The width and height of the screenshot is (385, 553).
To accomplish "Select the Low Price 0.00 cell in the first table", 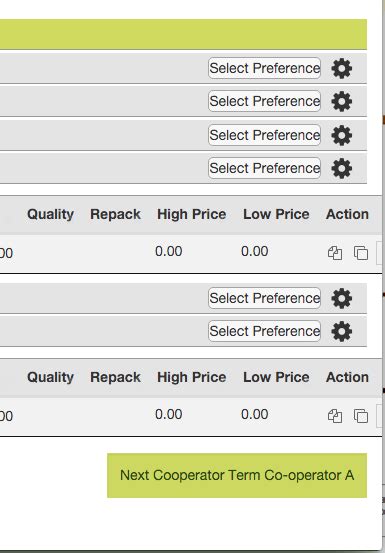I will 255,251.
